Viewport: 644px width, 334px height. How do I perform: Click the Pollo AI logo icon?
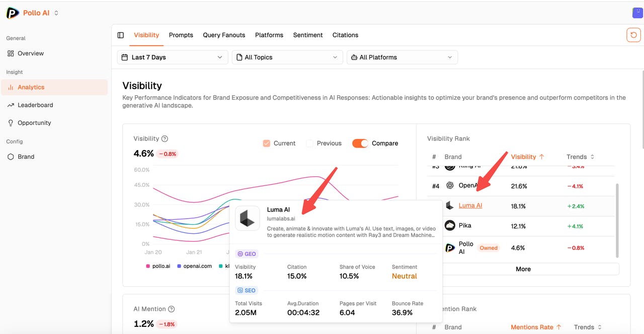13,13
